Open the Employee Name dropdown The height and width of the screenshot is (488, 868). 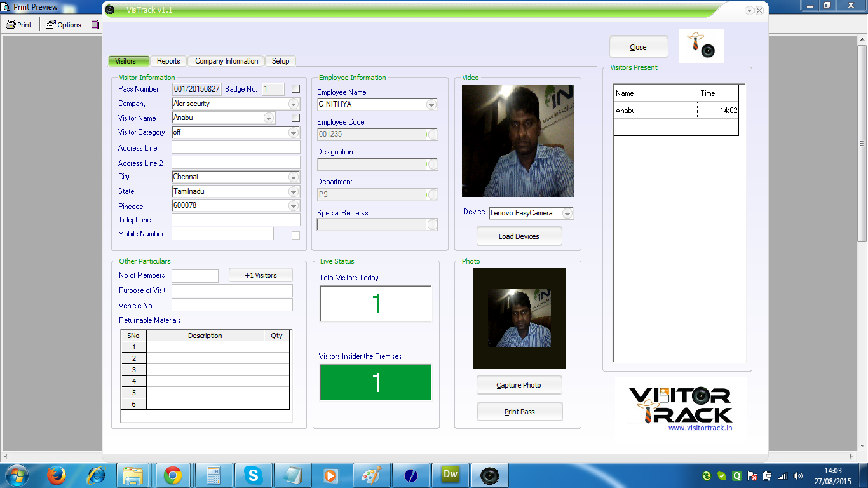point(431,105)
